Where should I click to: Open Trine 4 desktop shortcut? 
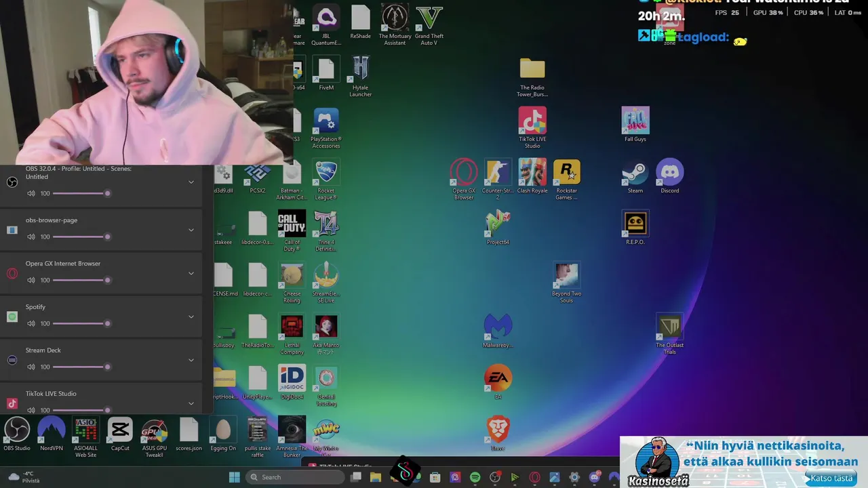(x=326, y=231)
